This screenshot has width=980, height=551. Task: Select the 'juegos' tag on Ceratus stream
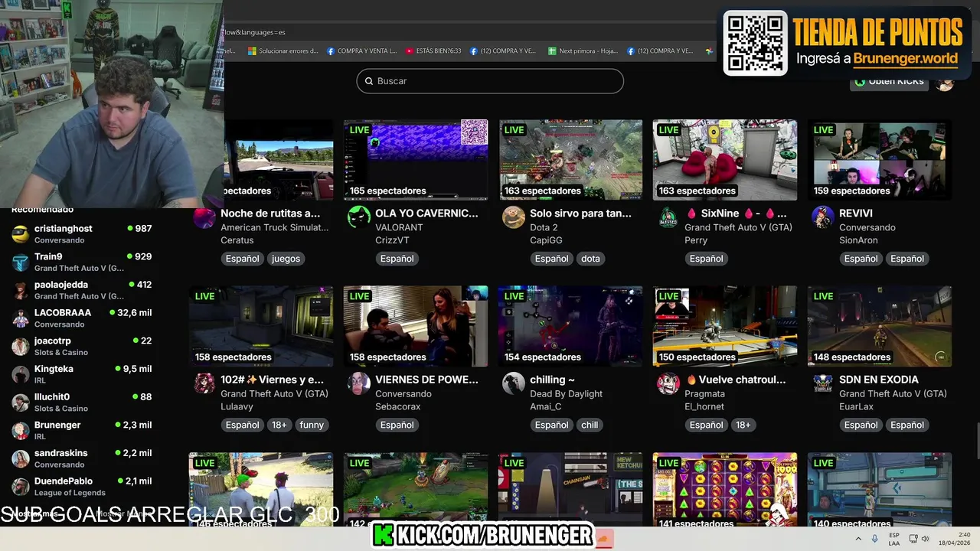(x=286, y=259)
